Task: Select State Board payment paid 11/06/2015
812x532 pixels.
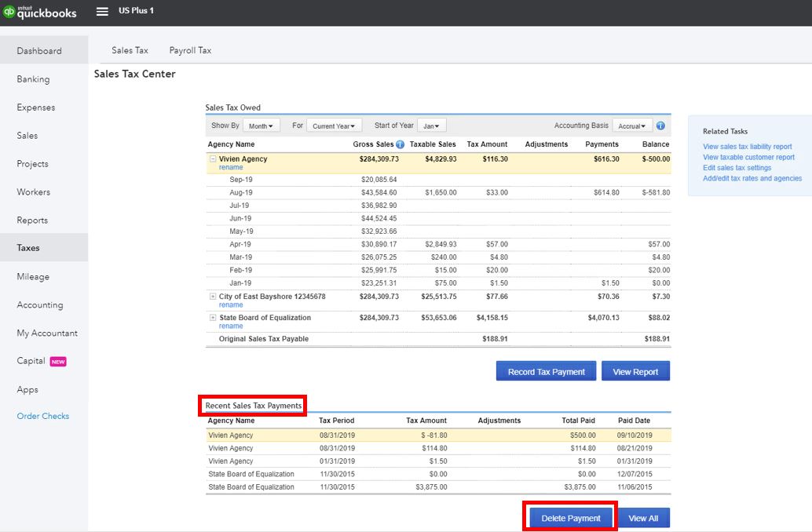Action: 438,487
